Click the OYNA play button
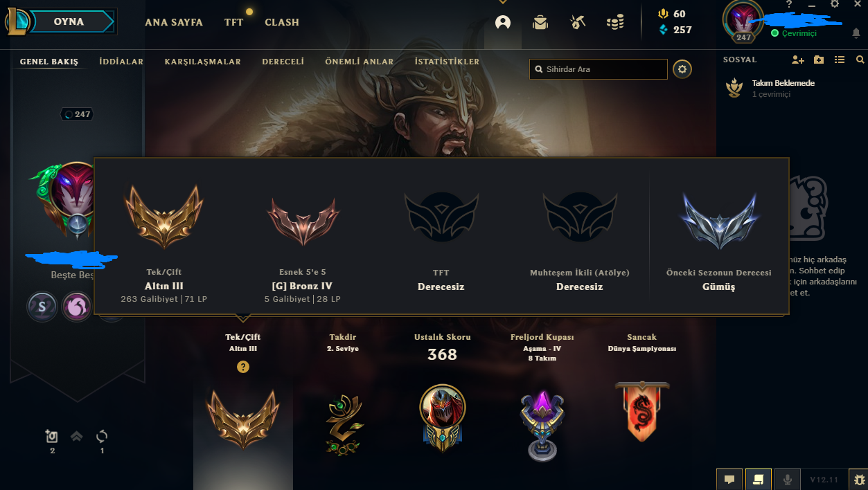Viewport: 868px width, 490px height. pyautogui.click(x=69, y=21)
